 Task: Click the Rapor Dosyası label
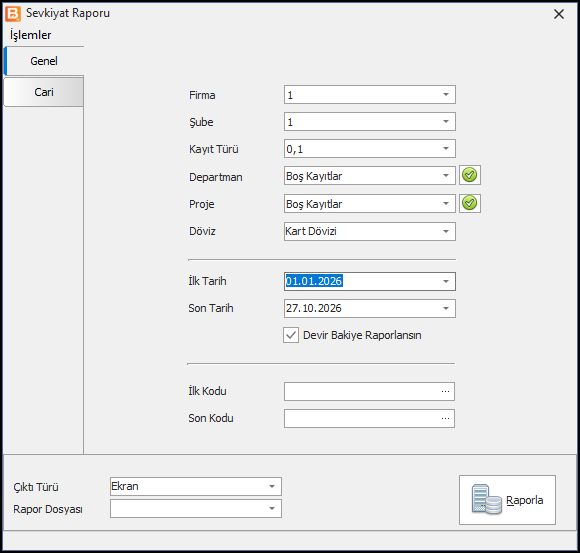(x=48, y=509)
